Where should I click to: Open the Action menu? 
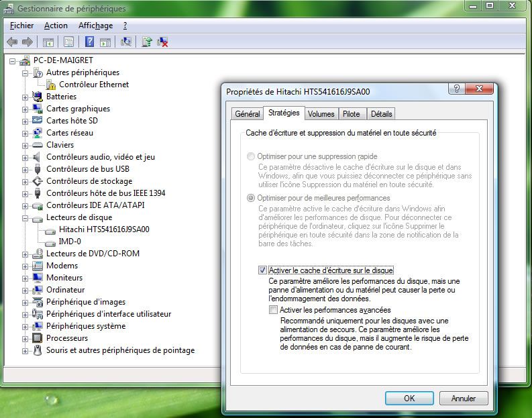pos(56,25)
